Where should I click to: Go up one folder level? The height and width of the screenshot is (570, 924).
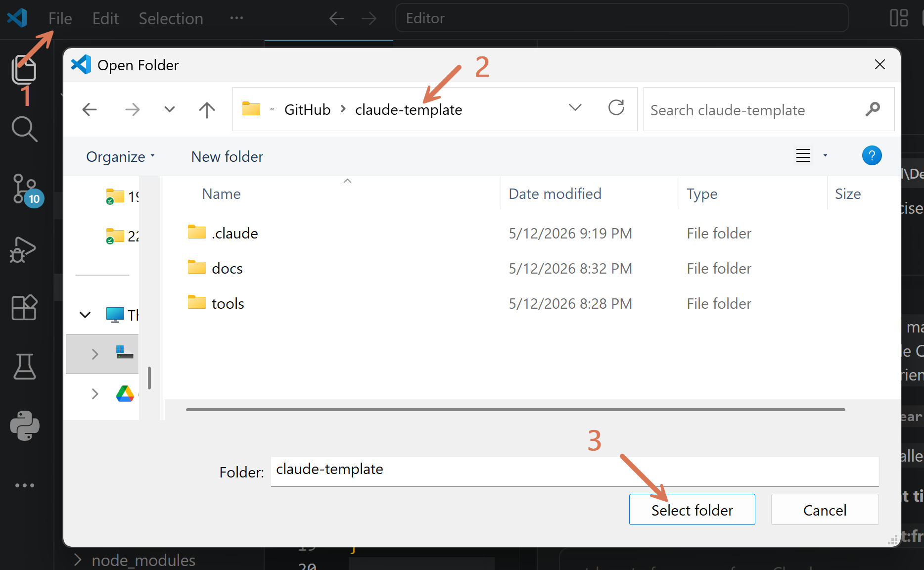[207, 109]
